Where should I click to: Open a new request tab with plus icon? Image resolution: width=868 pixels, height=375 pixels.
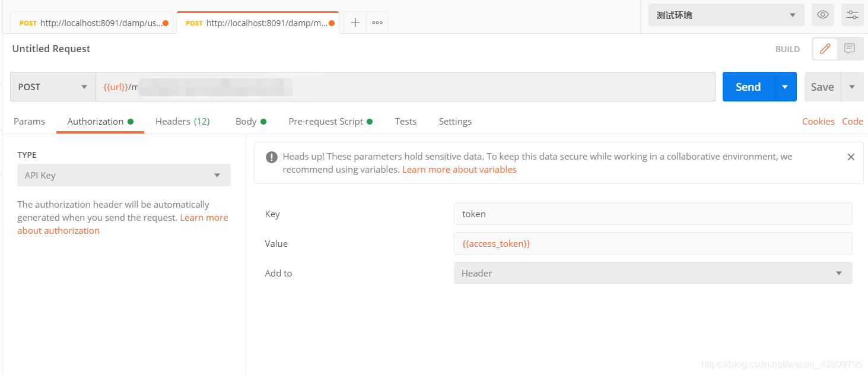tap(355, 23)
